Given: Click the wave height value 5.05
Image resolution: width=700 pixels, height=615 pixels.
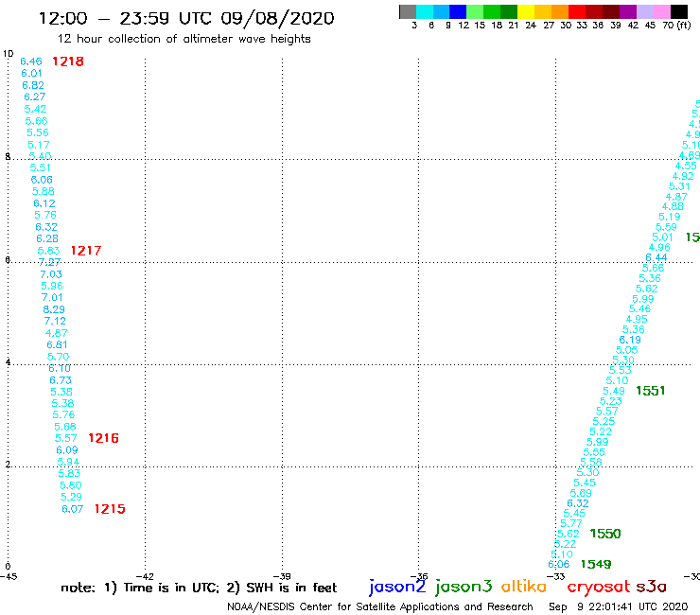Looking at the screenshot, I should (x=627, y=350).
